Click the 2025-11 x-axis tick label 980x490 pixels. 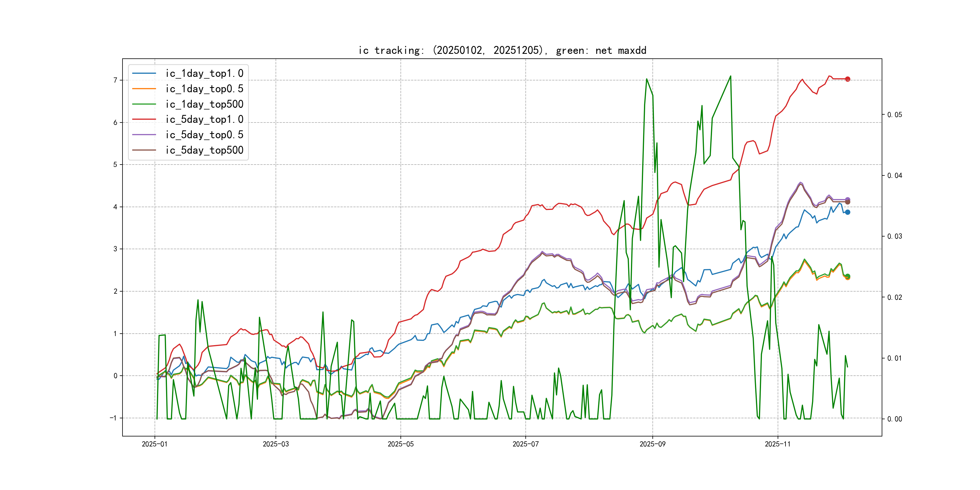[778, 444]
